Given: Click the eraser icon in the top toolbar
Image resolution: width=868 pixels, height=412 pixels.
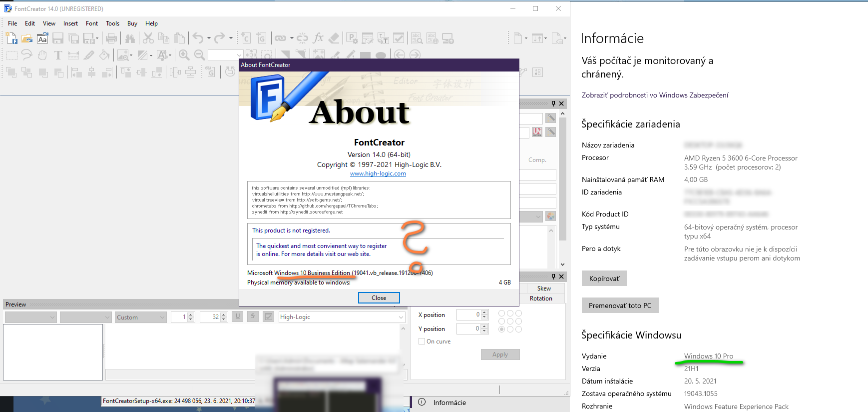Looking at the screenshot, I should (334, 38).
